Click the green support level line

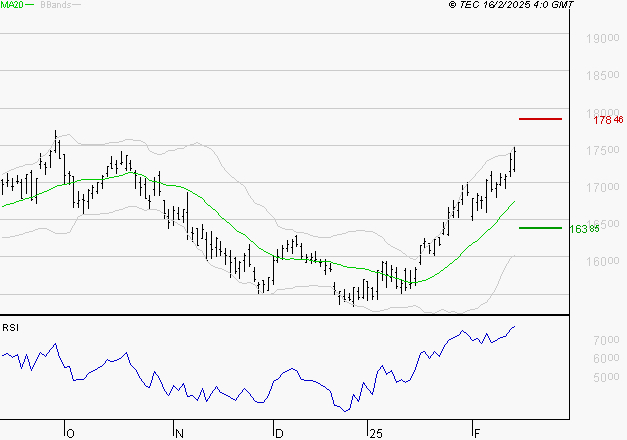(x=540, y=228)
